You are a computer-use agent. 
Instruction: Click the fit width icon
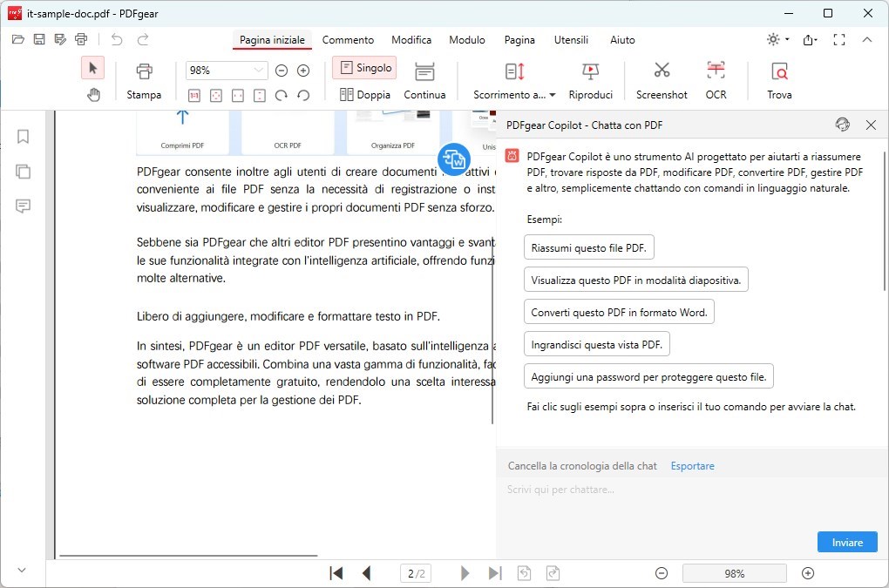point(238,95)
